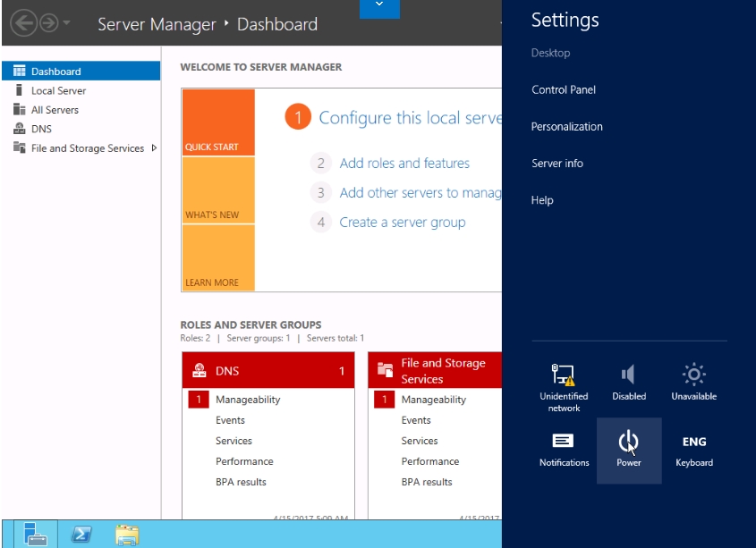Click the DNS role tile icon
756x548 pixels.
[200, 370]
